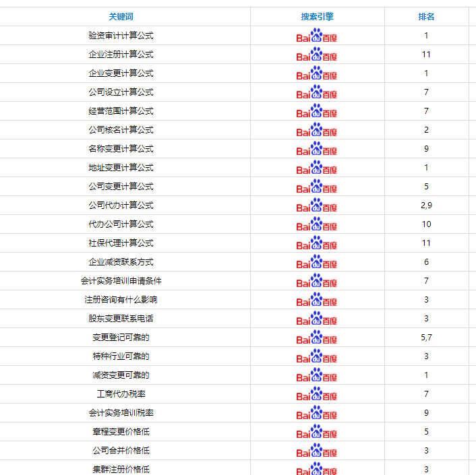Click rank 1 in 验资审计计算公式 row
This screenshot has width=476, height=475.
[x=426, y=36]
